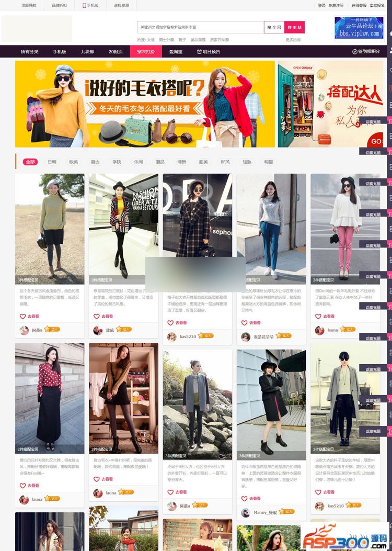
Task: Open the 所有分类 category menu
Action: (29, 52)
